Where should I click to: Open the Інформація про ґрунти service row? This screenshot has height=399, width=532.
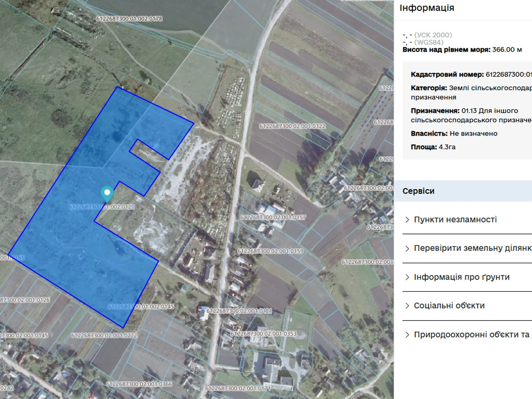(462, 277)
